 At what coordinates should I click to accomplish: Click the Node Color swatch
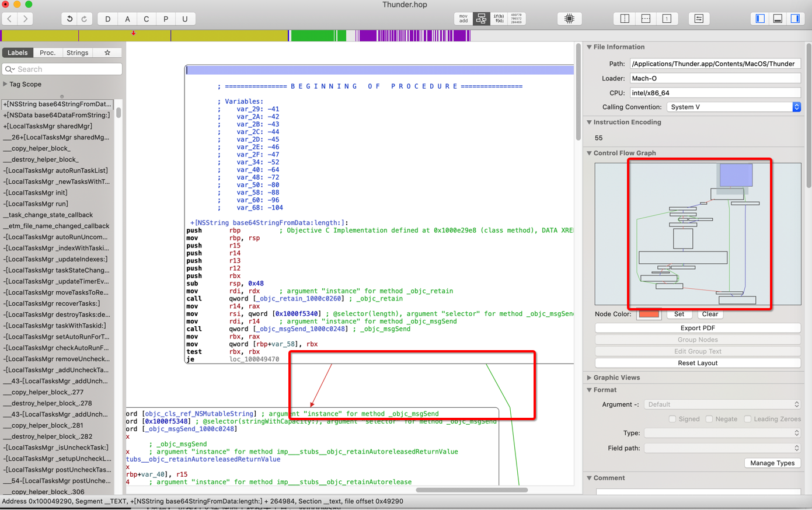coord(649,315)
